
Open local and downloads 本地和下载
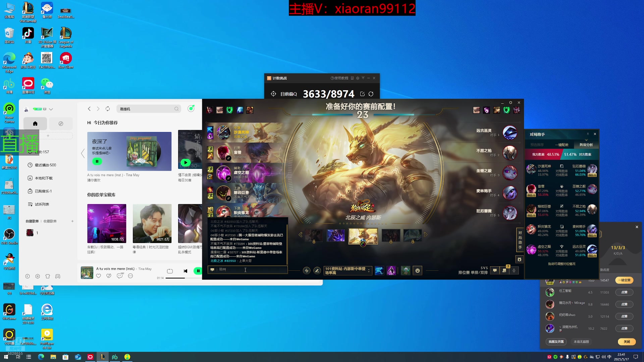click(40, 178)
